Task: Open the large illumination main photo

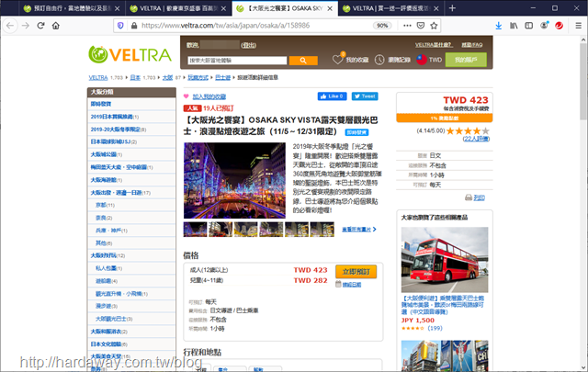Action: point(234,180)
